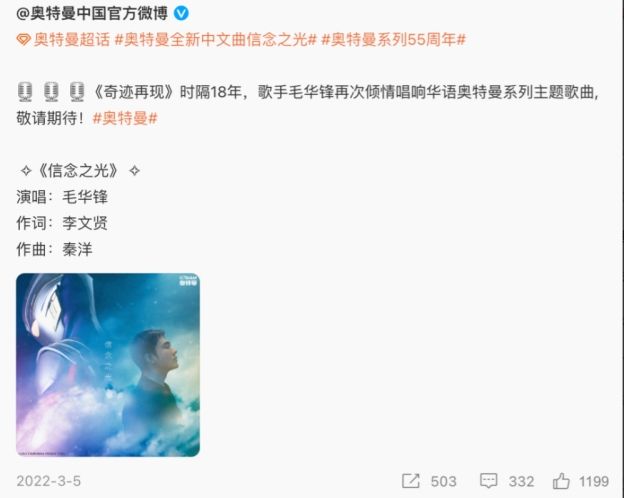The height and width of the screenshot is (498, 624).
Task: Click the like count 1199
Action: (x=594, y=481)
